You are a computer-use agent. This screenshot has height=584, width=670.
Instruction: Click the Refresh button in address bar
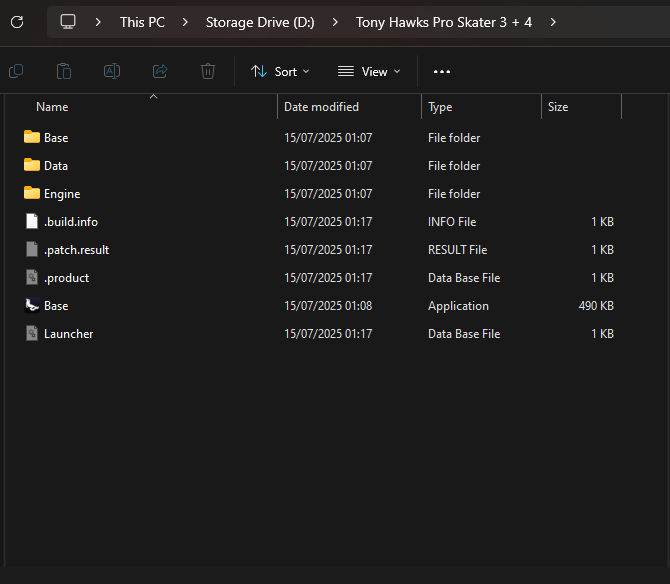[17, 22]
